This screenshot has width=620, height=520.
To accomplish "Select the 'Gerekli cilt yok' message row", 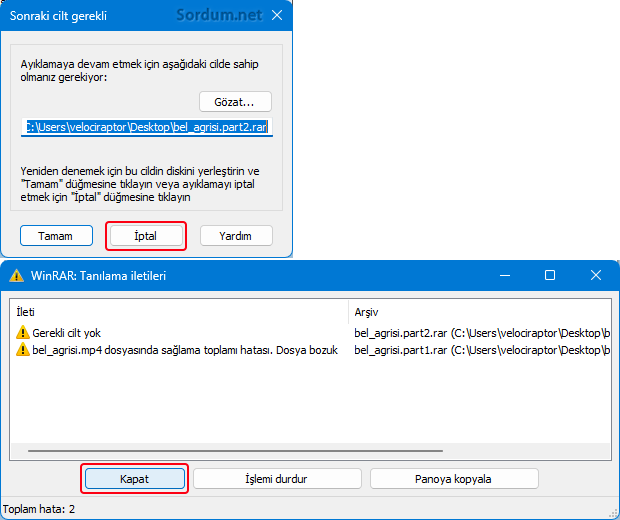I will coord(310,333).
